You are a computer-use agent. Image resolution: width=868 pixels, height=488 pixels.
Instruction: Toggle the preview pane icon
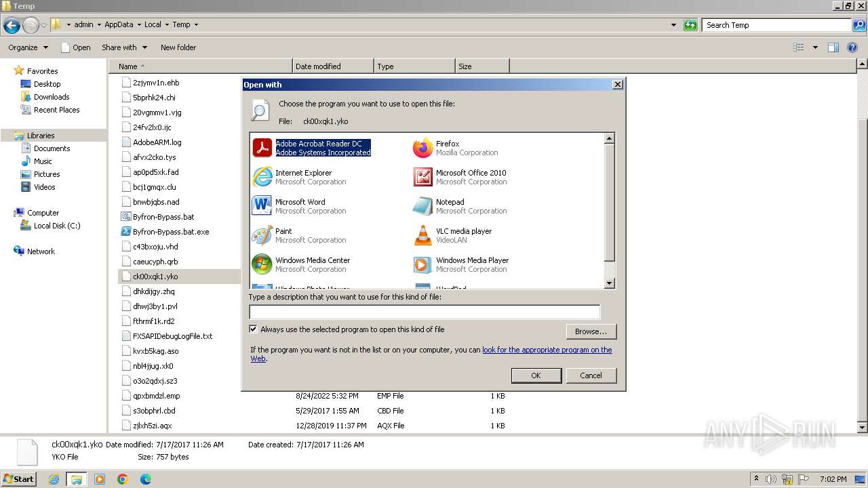[x=833, y=47]
